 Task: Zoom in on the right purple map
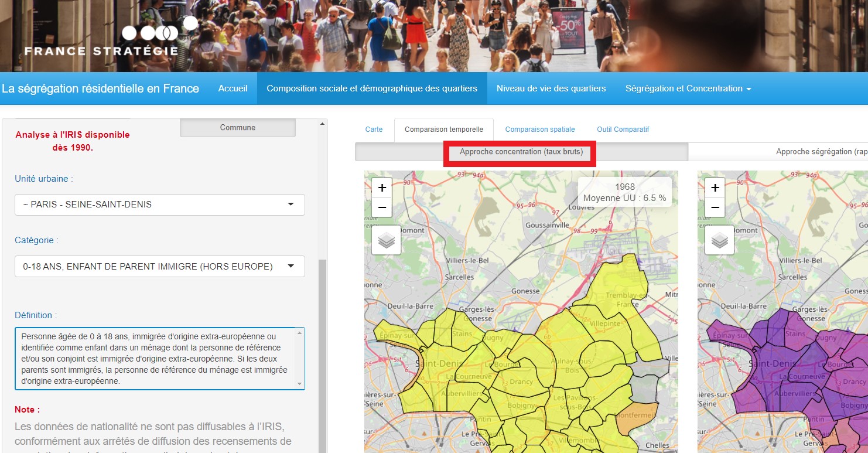coord(715,188)
